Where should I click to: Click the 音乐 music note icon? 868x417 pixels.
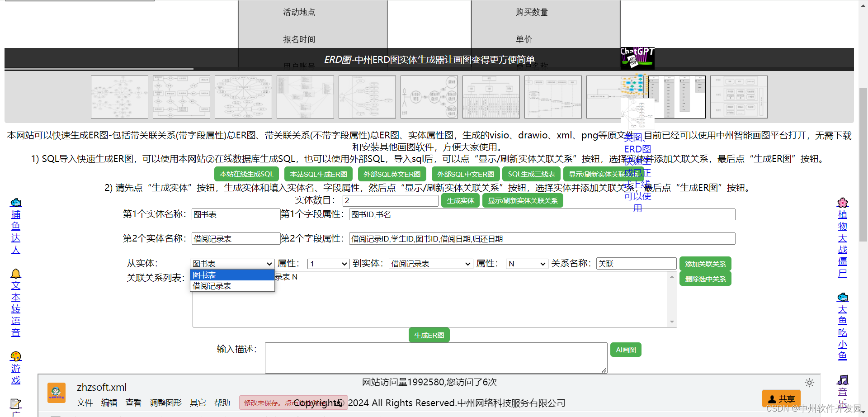(843, 380)
